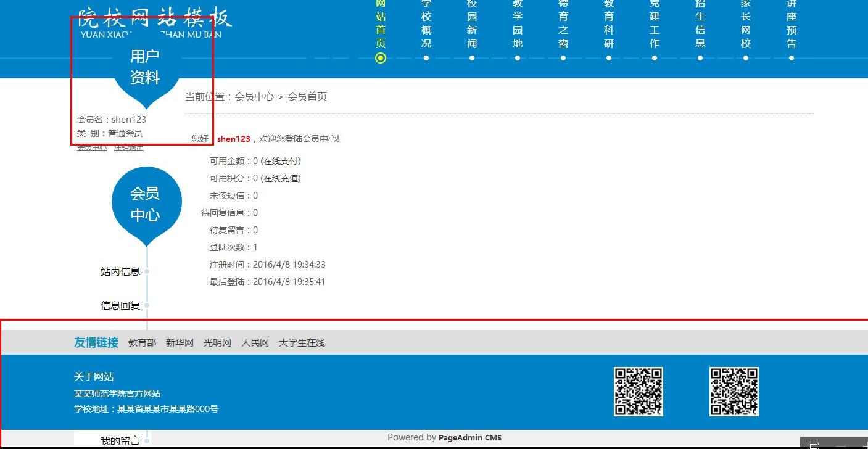
Task: Go to 学校概况 in the top navigation
Action: pos(426,25)
